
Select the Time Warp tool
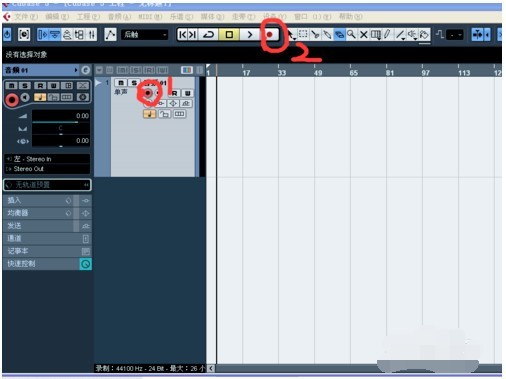(376, 34)
